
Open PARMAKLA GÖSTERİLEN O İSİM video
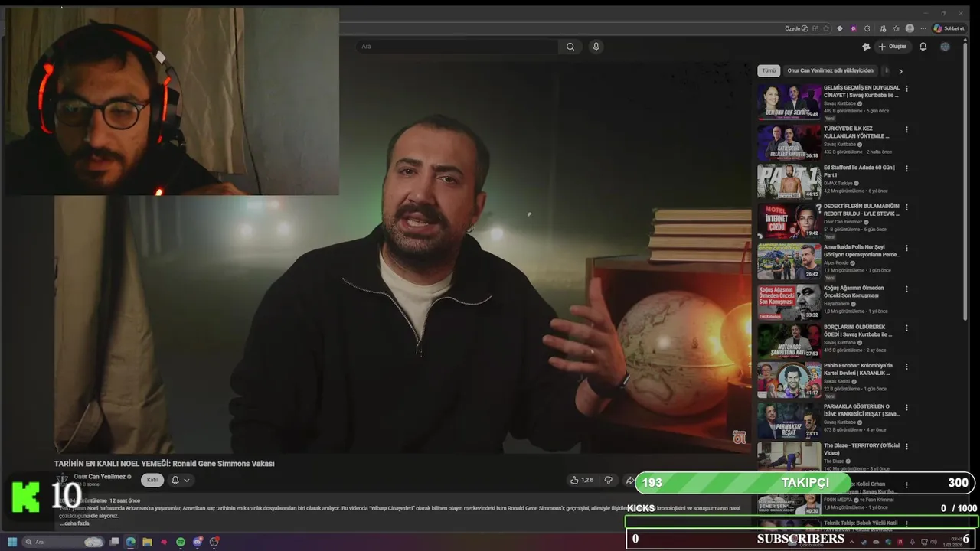(789, 421)
